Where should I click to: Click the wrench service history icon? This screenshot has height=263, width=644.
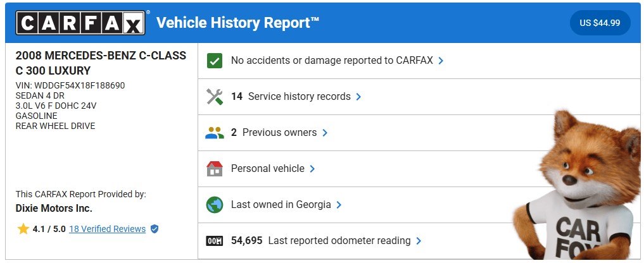(215, 97)
